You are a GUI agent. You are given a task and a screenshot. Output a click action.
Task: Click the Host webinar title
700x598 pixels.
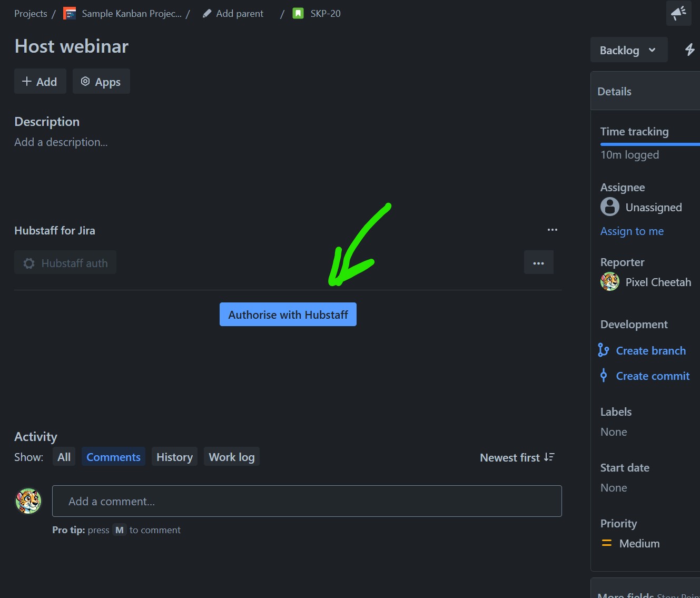click(72, 46)
